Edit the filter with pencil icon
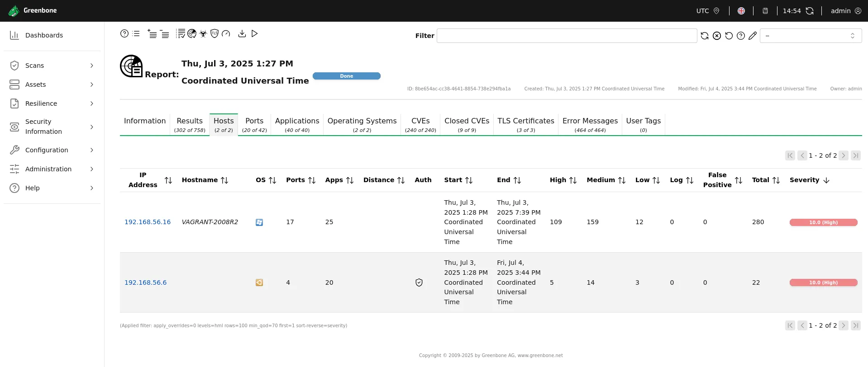Image resolution: width=868 pixels, height=367 pixels. click(x=753, y=36)
